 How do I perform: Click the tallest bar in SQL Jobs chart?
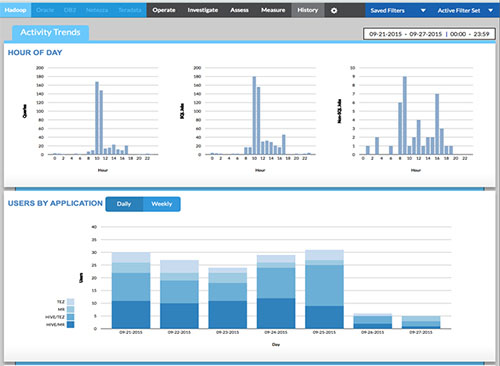[254, 116]
